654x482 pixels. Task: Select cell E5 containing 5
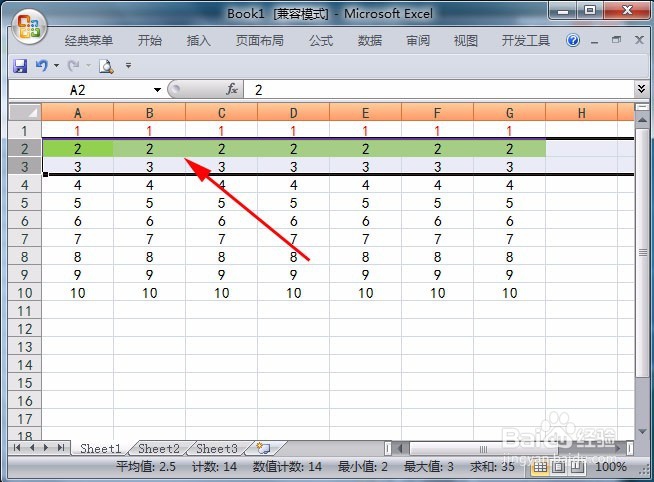click(365, 203)
